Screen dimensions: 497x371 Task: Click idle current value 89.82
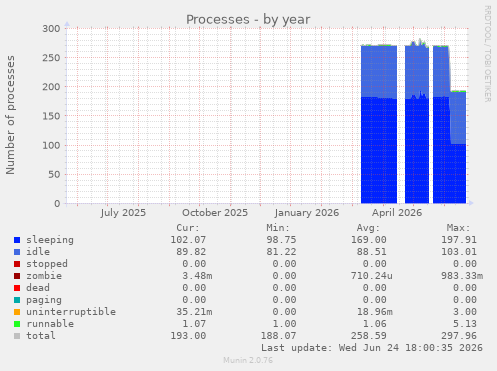tap(191, 252)
